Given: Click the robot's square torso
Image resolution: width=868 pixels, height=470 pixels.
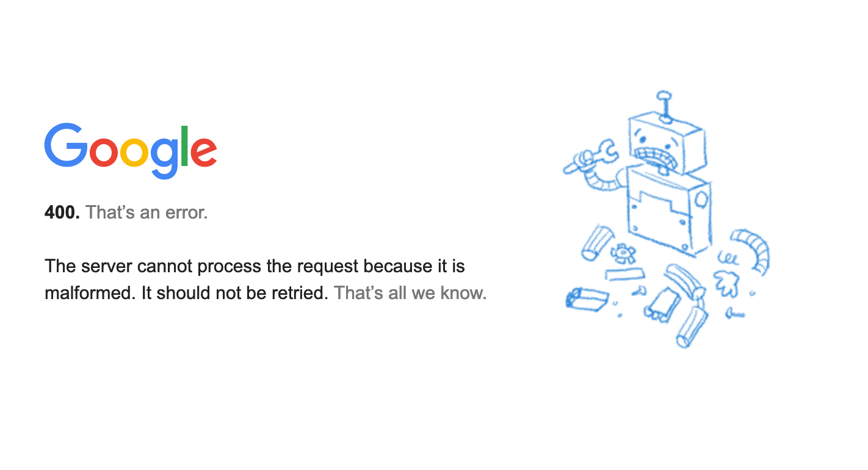Looking at the screenshot, I should [x=667, y=209].
